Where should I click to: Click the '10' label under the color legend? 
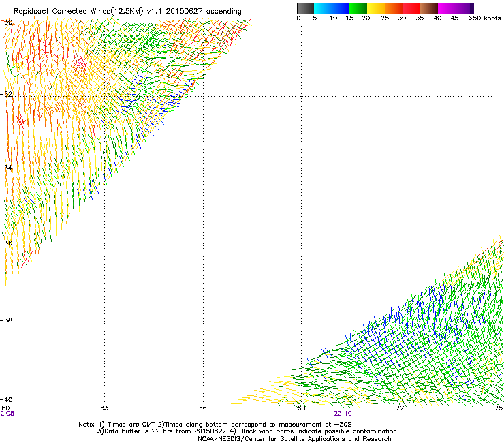click(x=333, y=18)
